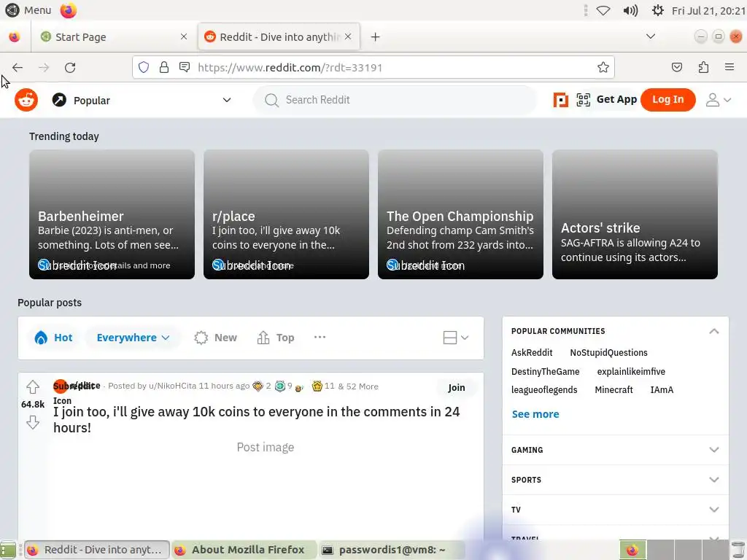Click the search magnifier icon

(271, 100)
